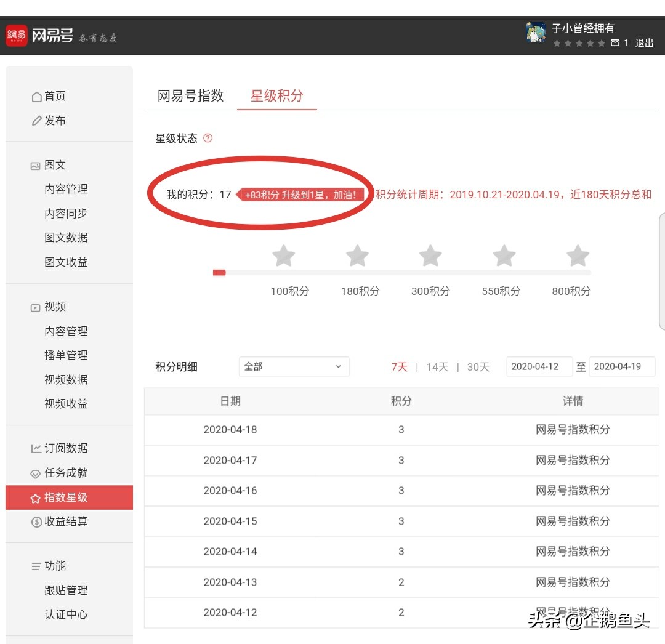Open the 2020-04-12 start date field
Viewport: 665px width, 644px height.
point(539,366)
